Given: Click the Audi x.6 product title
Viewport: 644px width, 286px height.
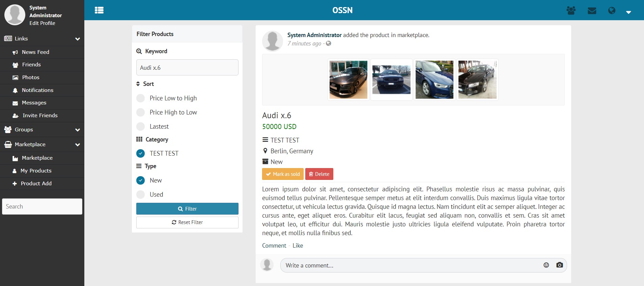Looking at the screenshot, I should click(x=277, y=116).
